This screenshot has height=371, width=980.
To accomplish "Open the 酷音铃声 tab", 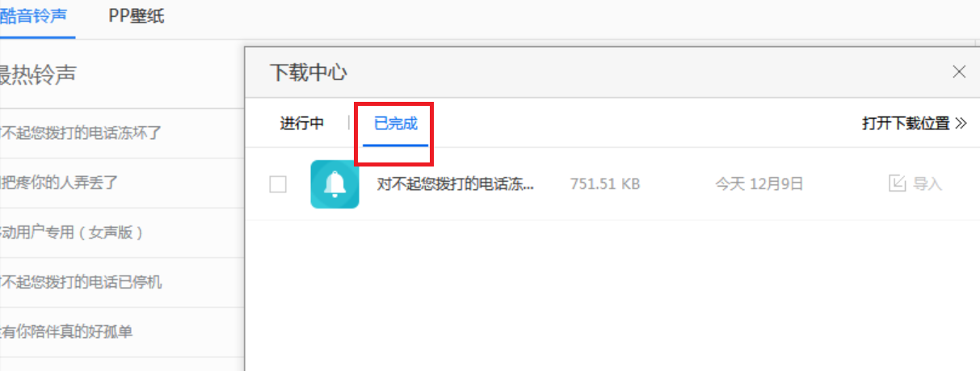I will pyautogui.click(x=34, y=16).
